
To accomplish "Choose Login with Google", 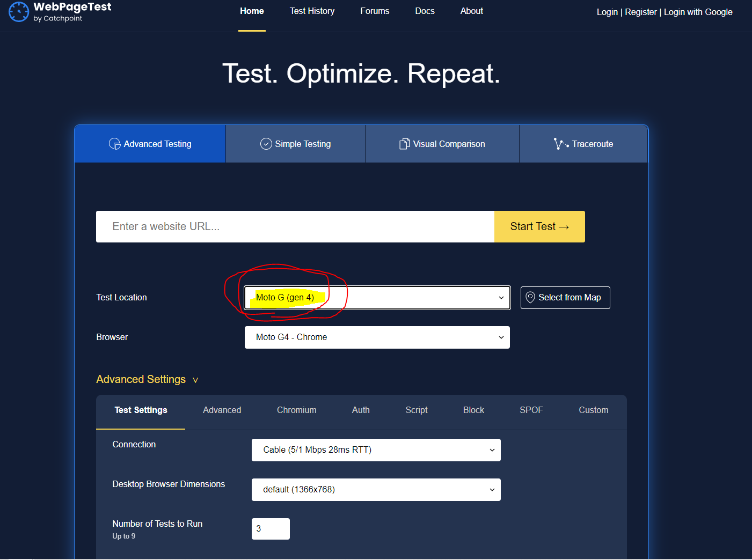I will tap(698, 12).
